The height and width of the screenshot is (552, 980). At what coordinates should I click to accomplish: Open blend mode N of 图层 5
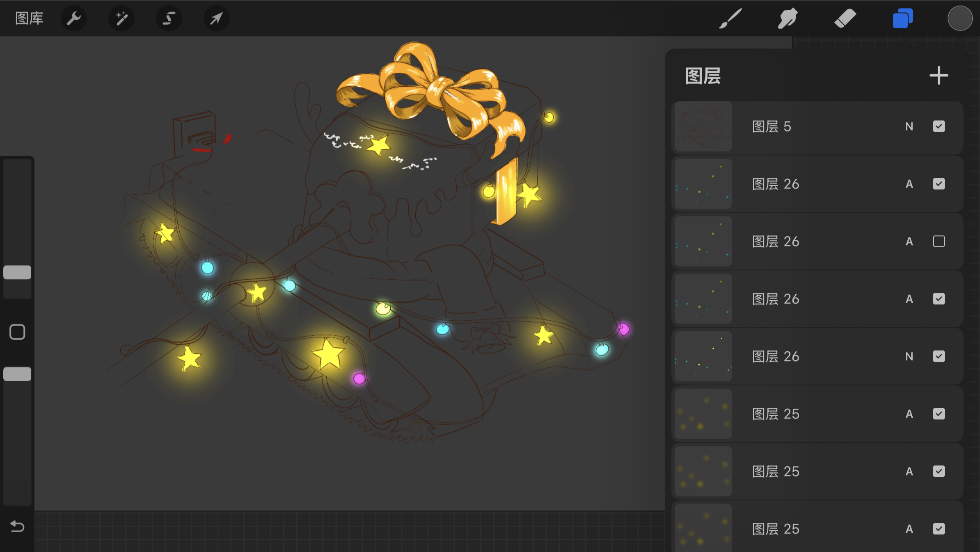tap(909, 126)
